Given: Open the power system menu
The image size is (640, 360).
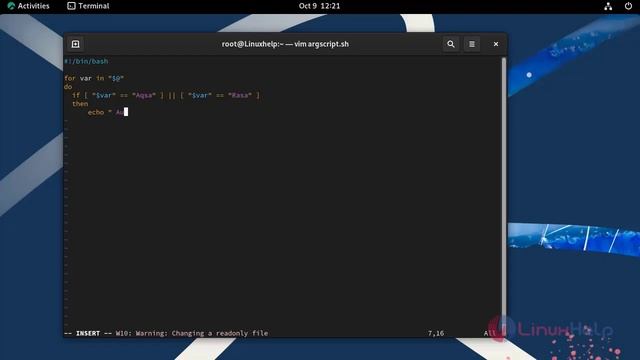Looking at the screenshot, I should pyautogui.click(x=628, y=6).
